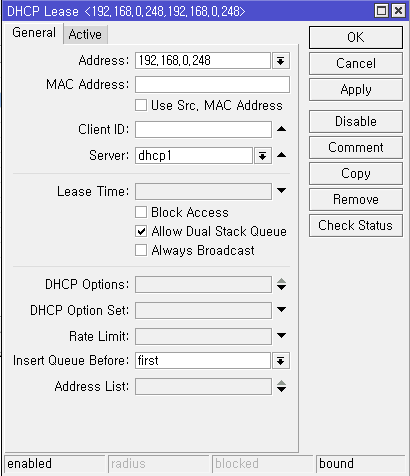Collapse the Server field with up arrow

pos(282,155)
